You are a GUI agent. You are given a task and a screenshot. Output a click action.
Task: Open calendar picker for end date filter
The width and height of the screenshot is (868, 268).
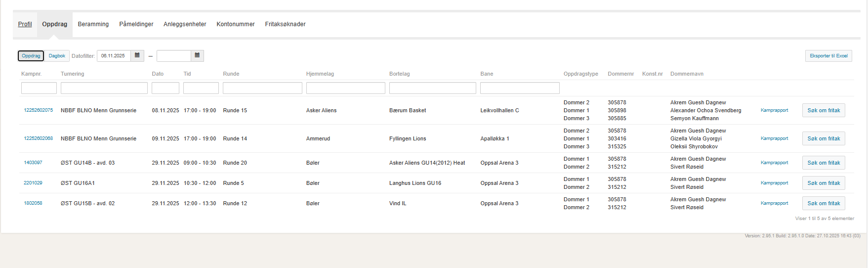[x=197, y=55]
